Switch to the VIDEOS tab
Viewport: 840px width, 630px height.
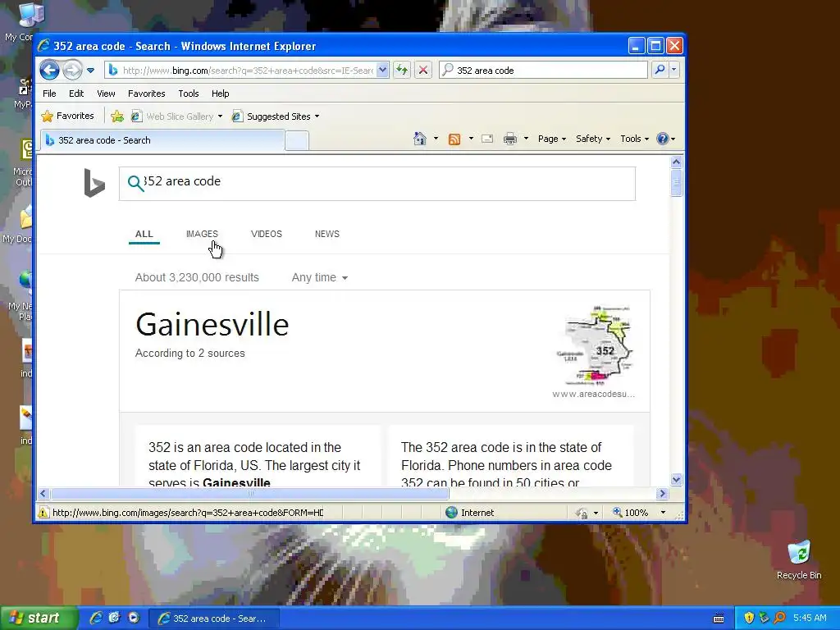point(267,234)
